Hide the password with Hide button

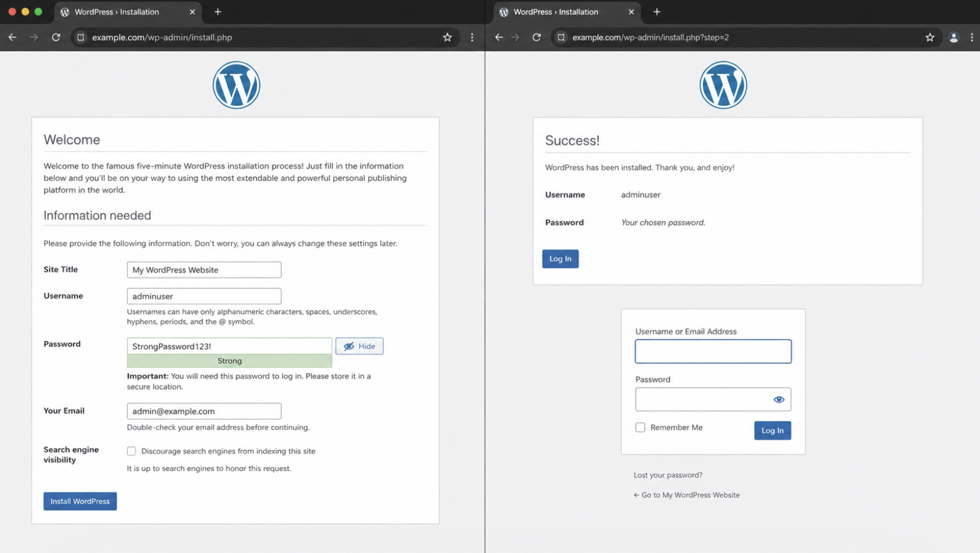coord(359,346)
